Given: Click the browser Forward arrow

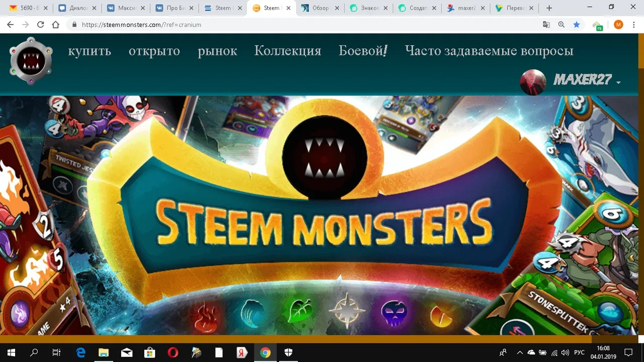Looking at the screenshot, I should point(25,25).
